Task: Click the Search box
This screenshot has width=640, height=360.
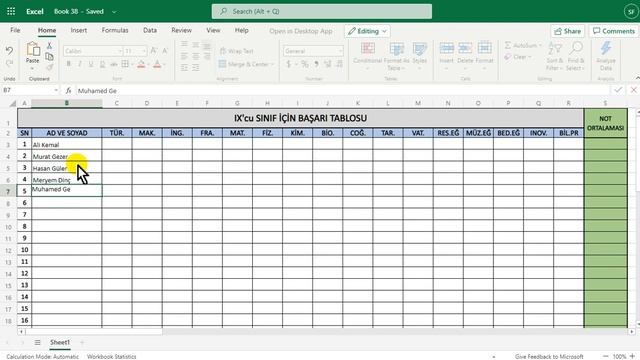Action: coord(322,11)
